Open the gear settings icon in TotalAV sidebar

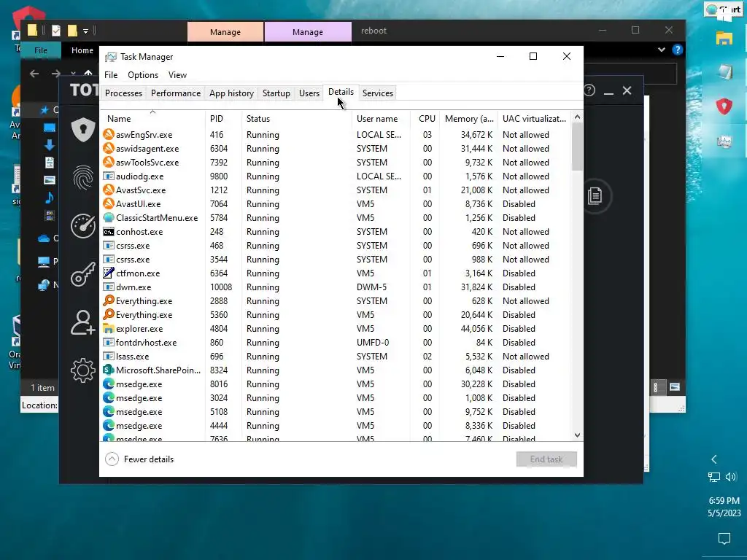click(83, 370)
